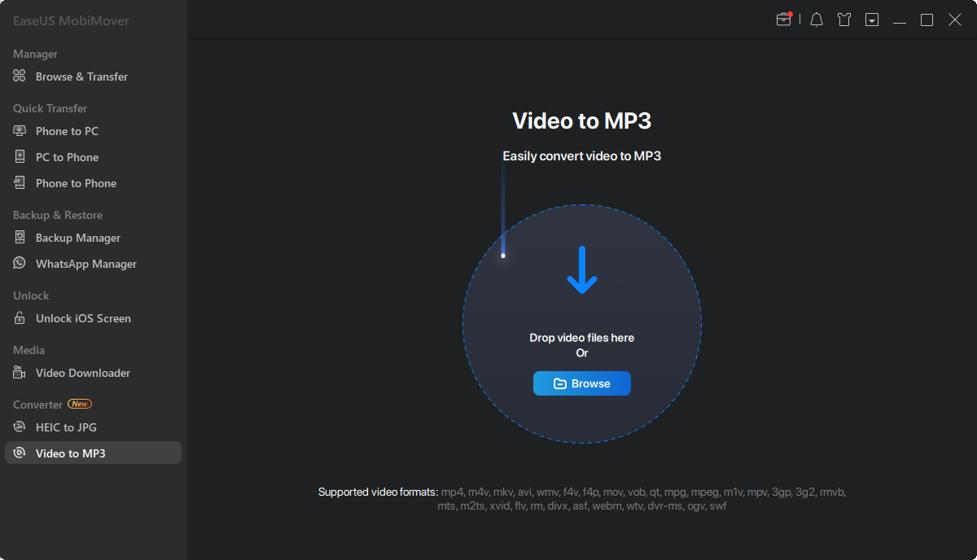Click the blue download arrow in drop zone
This screenshot has height=560, width=977.
[582, 270]
